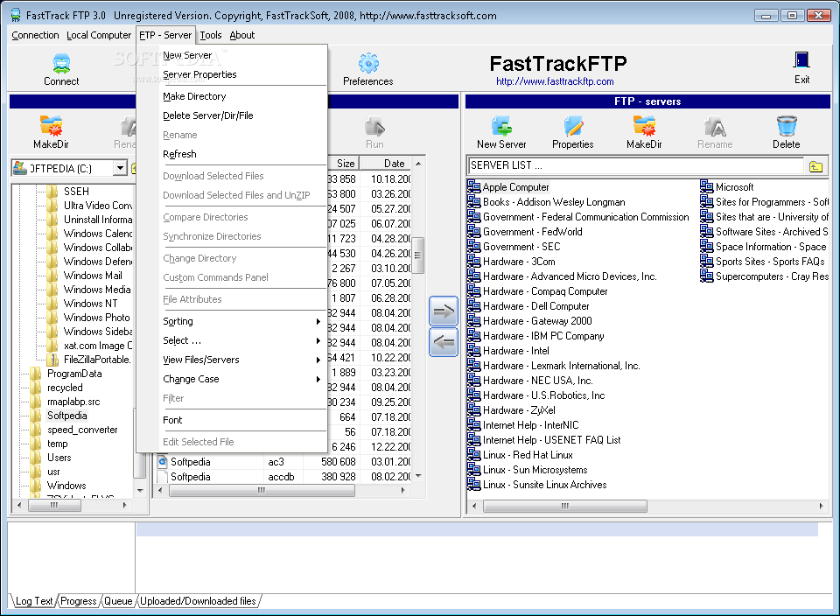The image size is (840, 616).
Task: Click ProgramData folder icon
Action: (x=37, y=374)
